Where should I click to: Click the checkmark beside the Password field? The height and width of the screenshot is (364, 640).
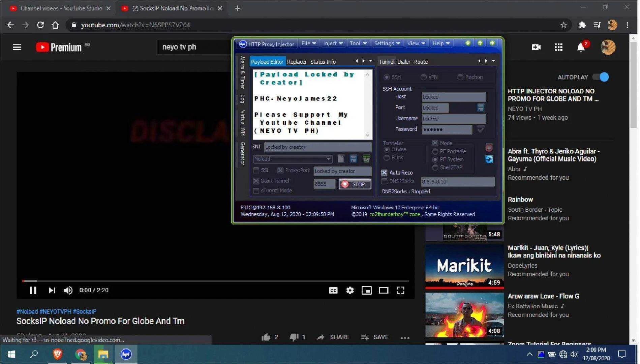pyautogui.click(x=481, y=129)
